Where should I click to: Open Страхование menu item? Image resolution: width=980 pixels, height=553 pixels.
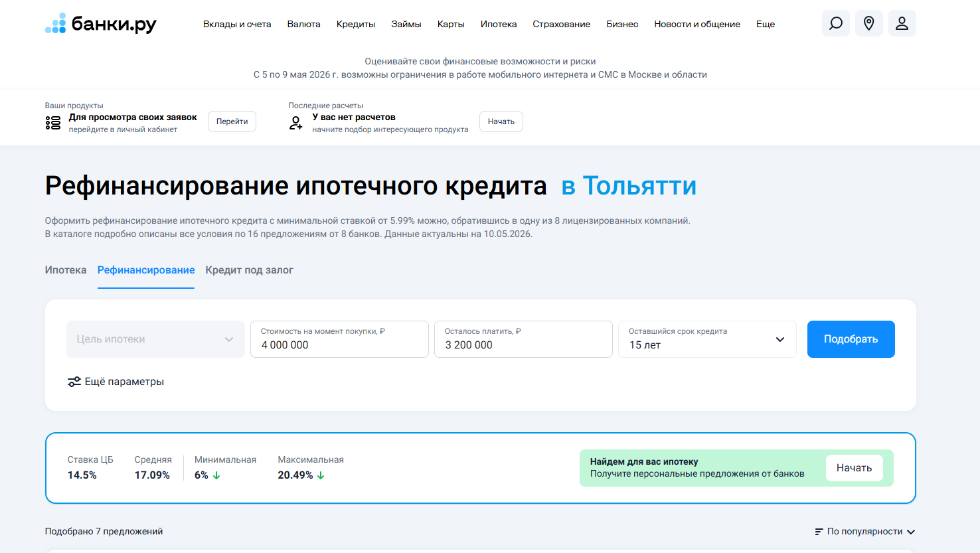pyautogui.click(x=562, y=24)
